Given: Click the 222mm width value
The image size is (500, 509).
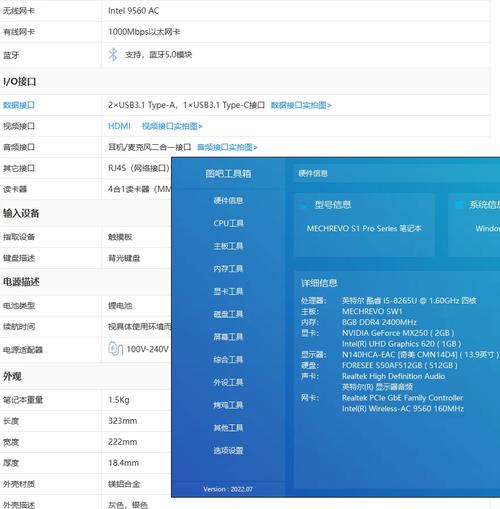Looking at the screenshot, I should [x=122, y=442].
